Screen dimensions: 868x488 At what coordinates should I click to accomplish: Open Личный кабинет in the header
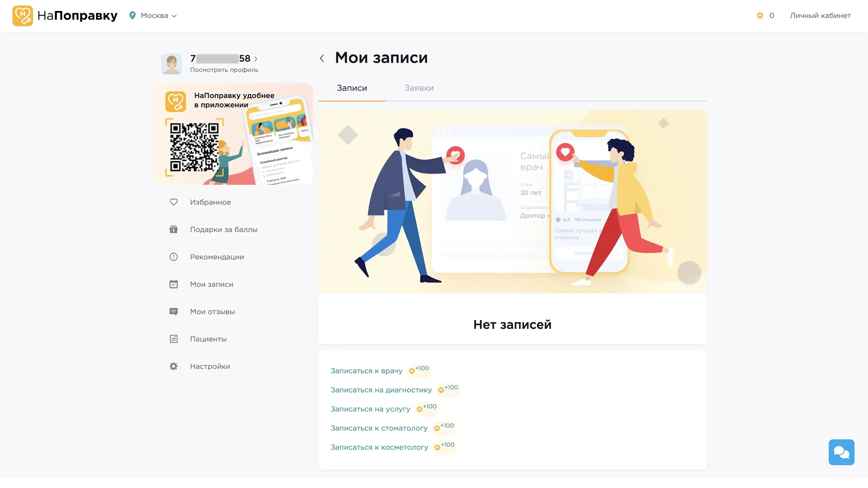(820, 15)
